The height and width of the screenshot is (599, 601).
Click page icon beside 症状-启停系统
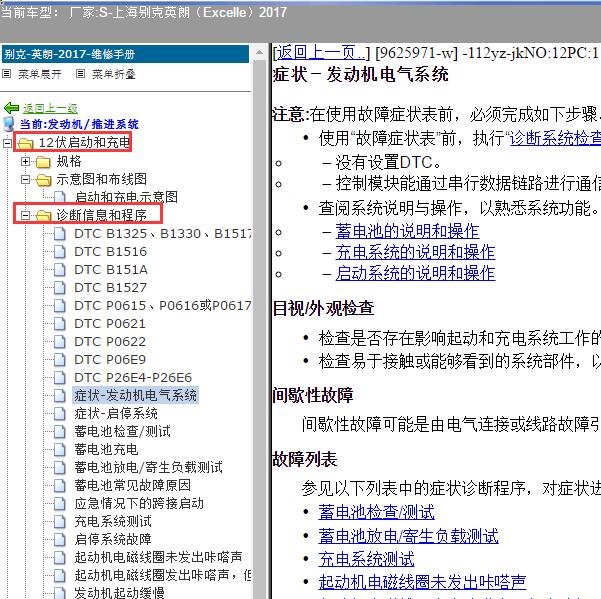click(59, 414)
